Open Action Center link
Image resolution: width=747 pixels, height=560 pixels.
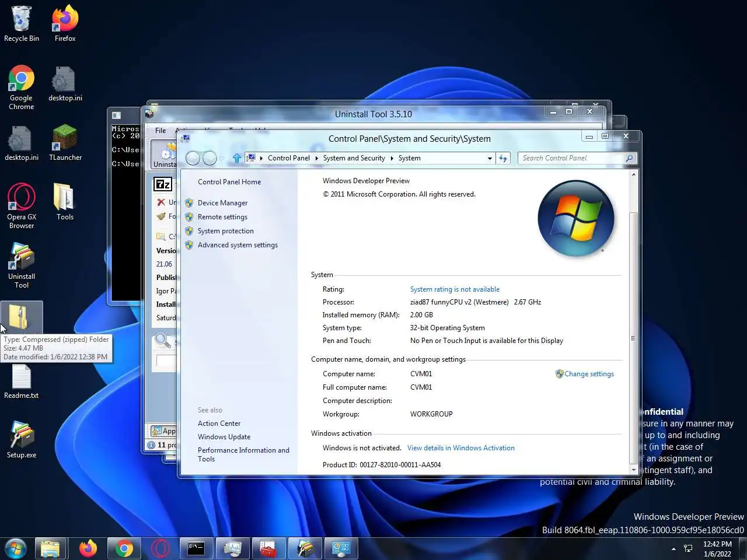pyautogui.click(x=219, y=423)
